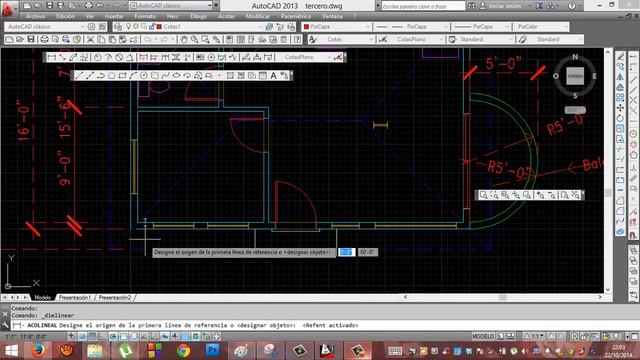Select the Aligned dimension tool
This screenshot has width=640, height=360.
tap(62, 57)
